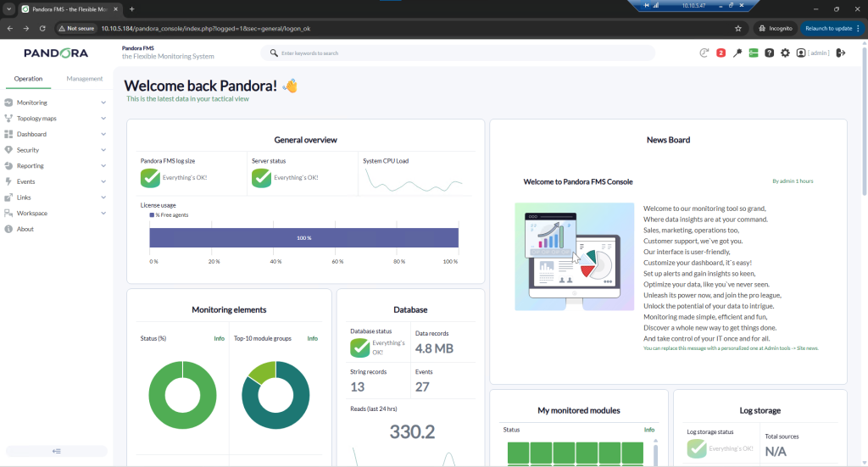This screenshot has width=868, height=467.
Task: Select the Pandora FMS browser tab
Action: click(70, 9)
